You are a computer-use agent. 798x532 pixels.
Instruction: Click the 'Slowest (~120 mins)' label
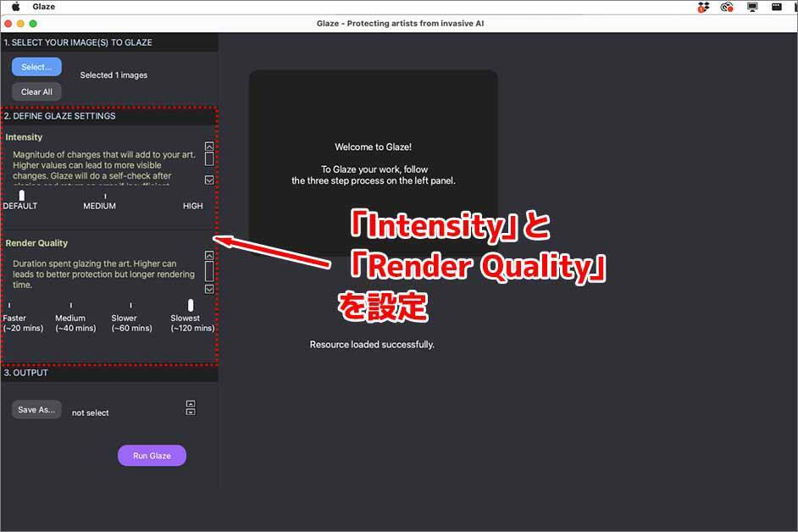point(192,323)
